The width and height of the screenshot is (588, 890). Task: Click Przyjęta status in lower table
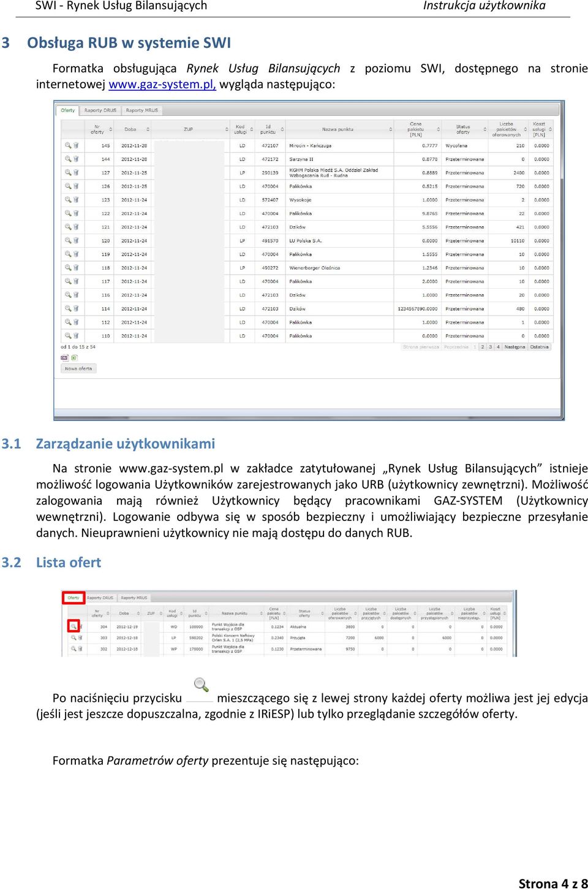[298, 638]
